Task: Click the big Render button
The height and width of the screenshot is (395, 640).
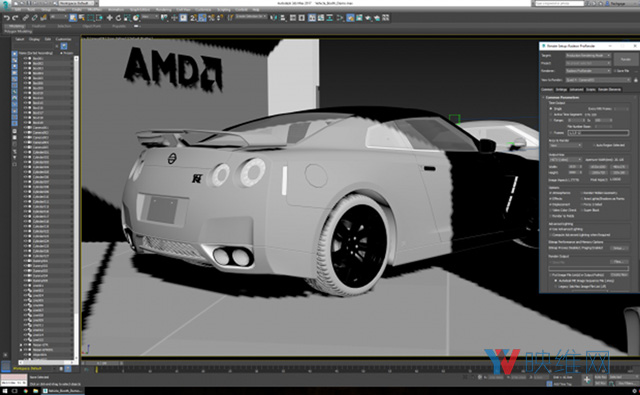Action: coord(625,59)
